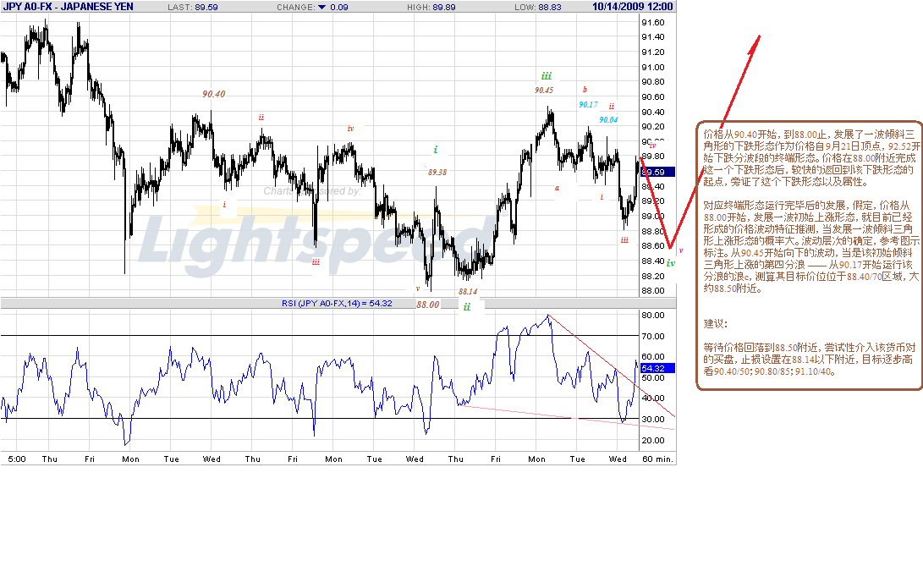Click the 91.40 price axis label
This screenshot has height=588, width=923.
pyautogui.click(x=653, y=37)
